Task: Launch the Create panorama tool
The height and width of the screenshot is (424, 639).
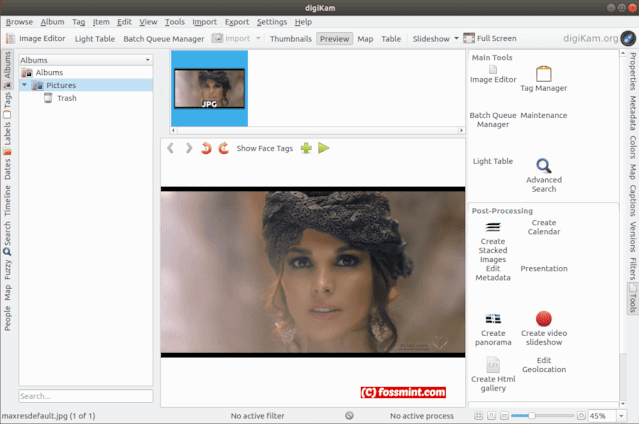Action: click(493, 329)
